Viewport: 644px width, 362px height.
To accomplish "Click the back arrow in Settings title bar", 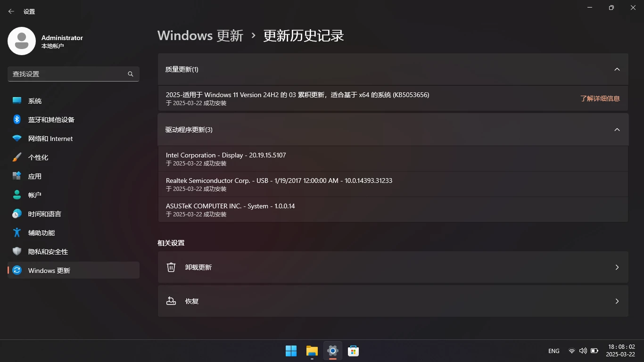I will pos(11,11).
